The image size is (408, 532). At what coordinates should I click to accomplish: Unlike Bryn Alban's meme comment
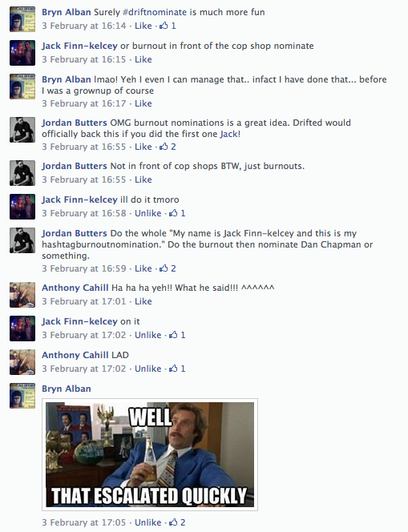[148, 522]
